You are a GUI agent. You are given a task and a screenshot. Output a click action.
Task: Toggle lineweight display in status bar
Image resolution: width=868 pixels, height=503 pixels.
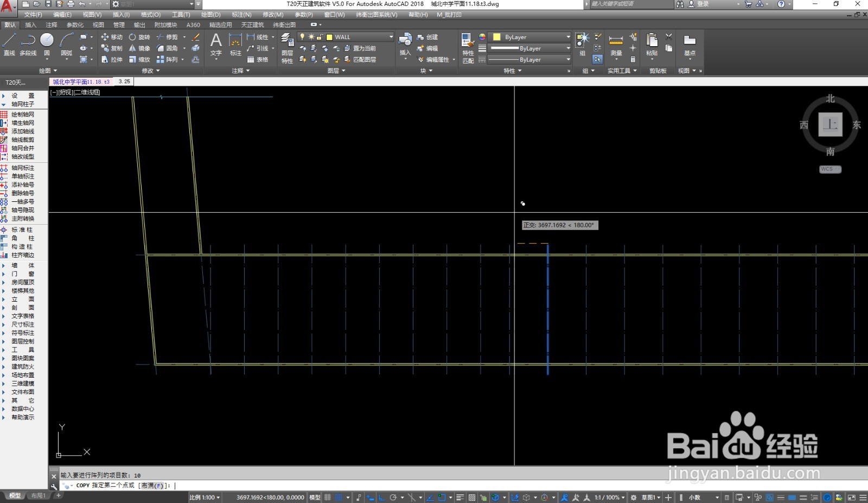point(460,497)
